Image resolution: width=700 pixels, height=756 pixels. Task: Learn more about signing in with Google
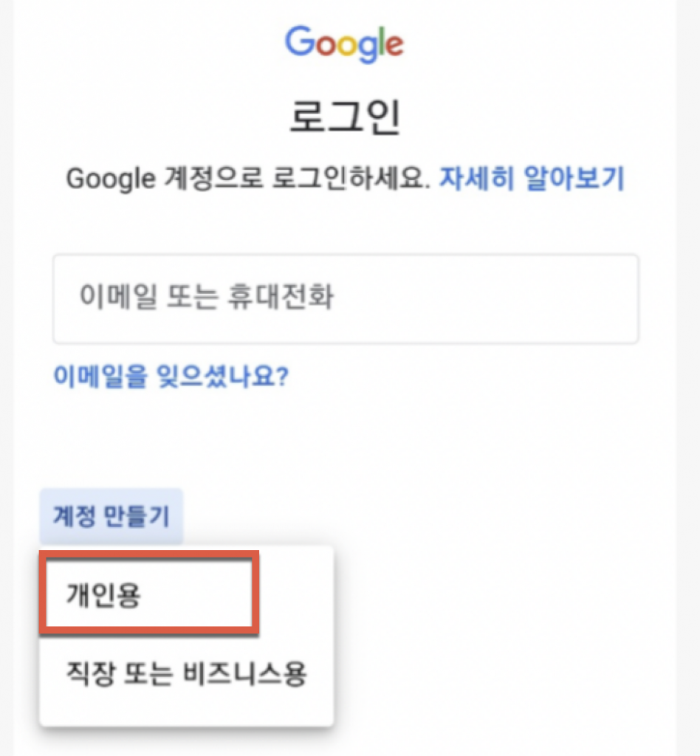click(532, 179)
